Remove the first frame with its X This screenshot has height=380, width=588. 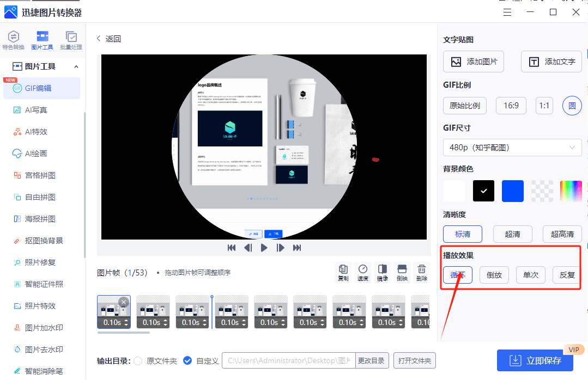pyautogui.click(x=124, y=302)
